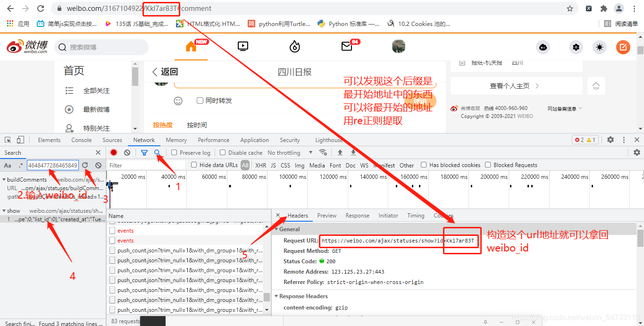
Task: Tick checkbox for first events request
Action: pos(112,231)
